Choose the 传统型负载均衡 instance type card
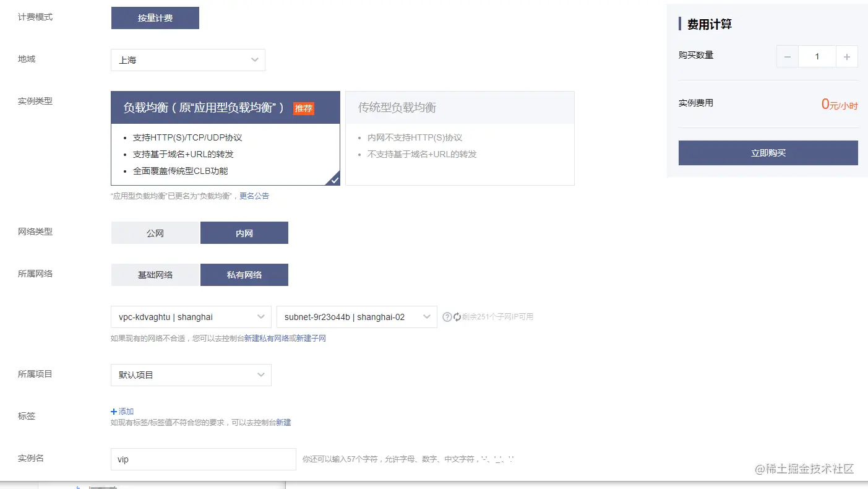This screenshot has width=868, height=489. [460, 138]
